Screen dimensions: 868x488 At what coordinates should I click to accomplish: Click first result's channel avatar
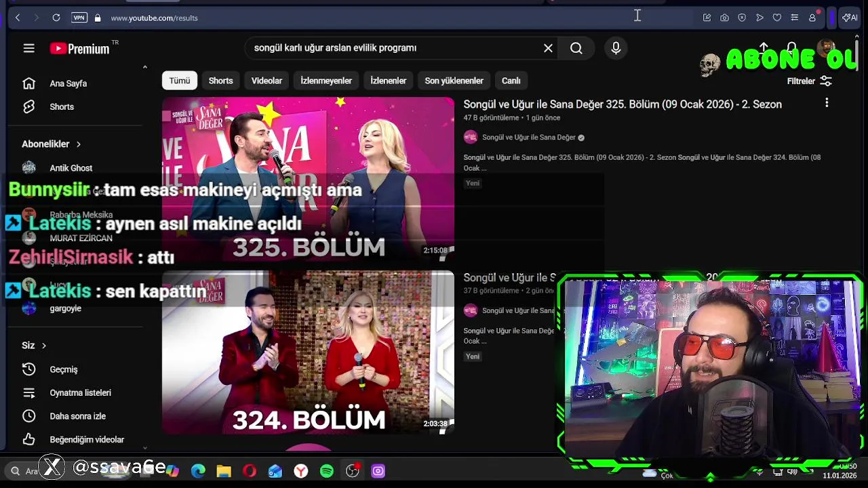[x=471, y=137]
